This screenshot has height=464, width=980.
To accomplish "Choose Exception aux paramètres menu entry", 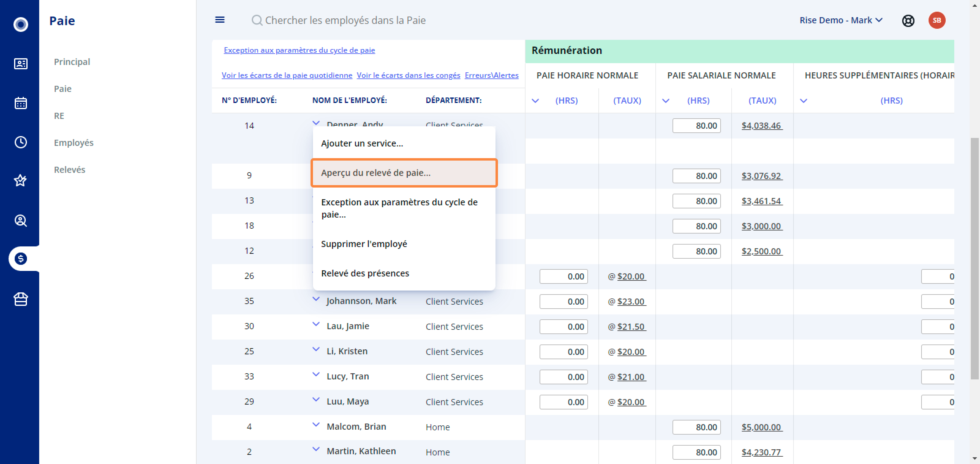I will (x=404, y=208).
